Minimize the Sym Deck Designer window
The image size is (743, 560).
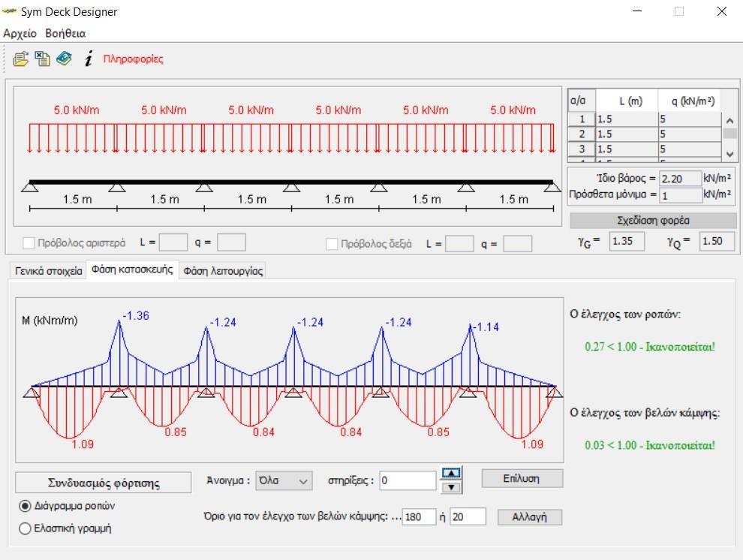click(637, 11)
